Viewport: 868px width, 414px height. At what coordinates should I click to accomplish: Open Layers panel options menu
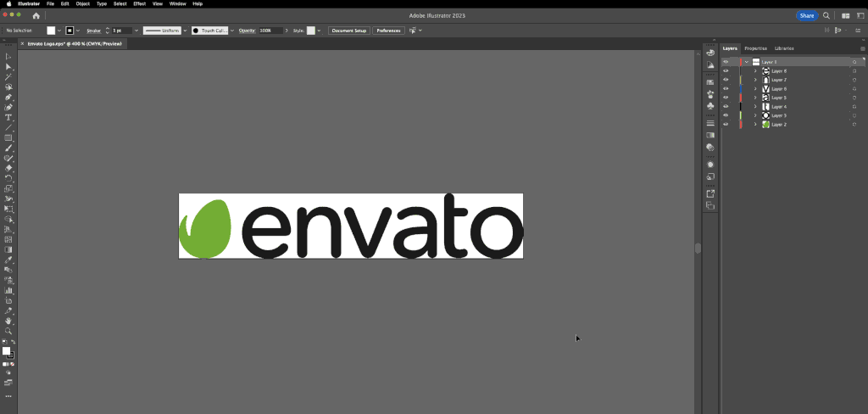[x=862, y=48]
